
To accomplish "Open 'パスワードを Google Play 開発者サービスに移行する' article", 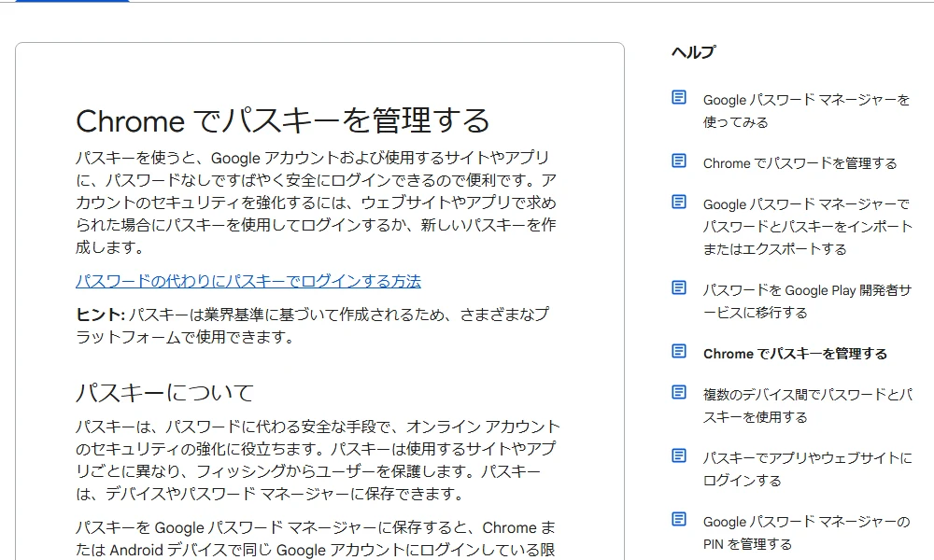I will (807, 301).
